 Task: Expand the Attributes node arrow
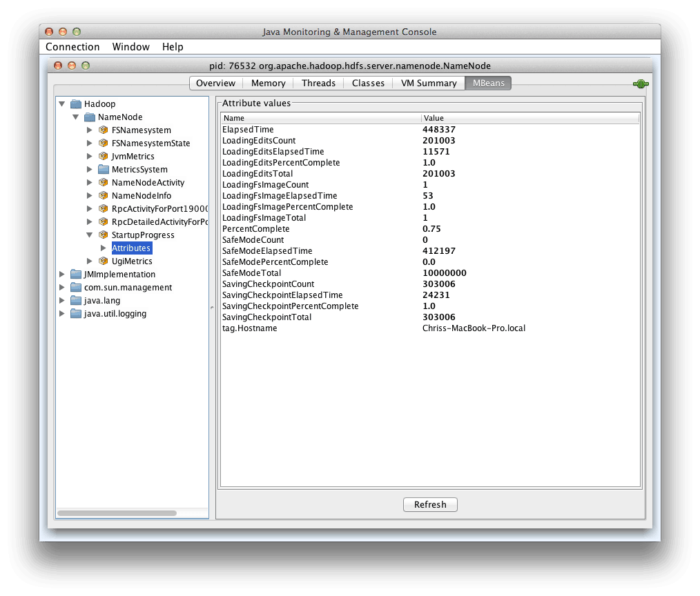[x=103, y=248]
